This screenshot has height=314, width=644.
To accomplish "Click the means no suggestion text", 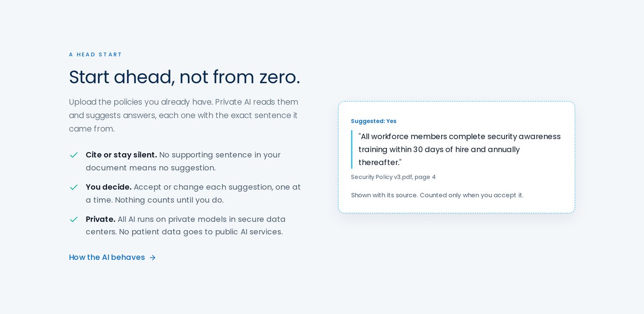I will [172, 168].
